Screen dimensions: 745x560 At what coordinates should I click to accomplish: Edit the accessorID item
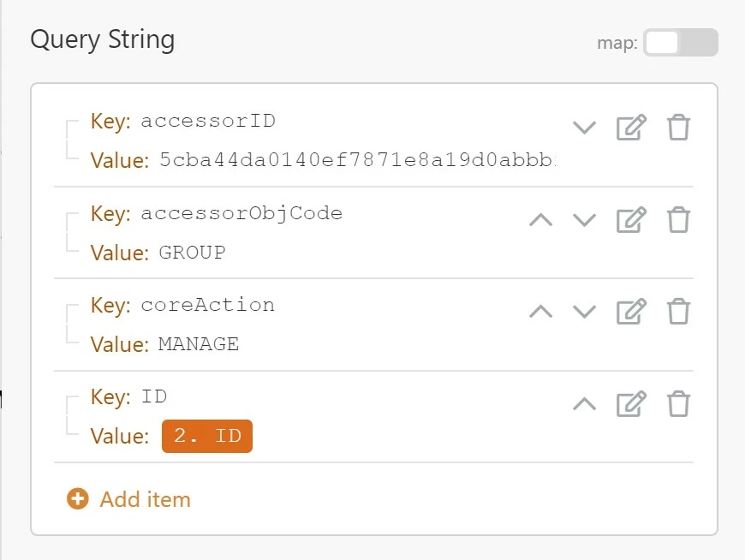point(631,128)
